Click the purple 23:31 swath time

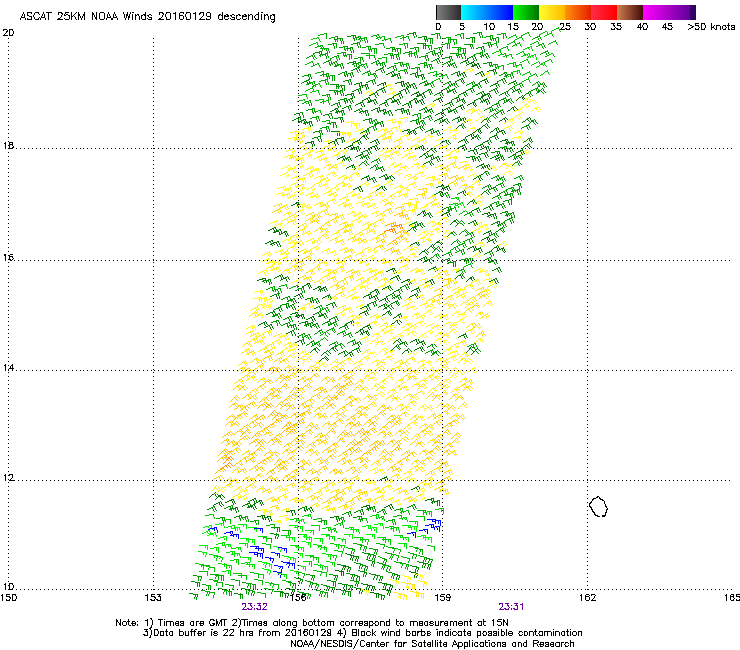point(511,607)
